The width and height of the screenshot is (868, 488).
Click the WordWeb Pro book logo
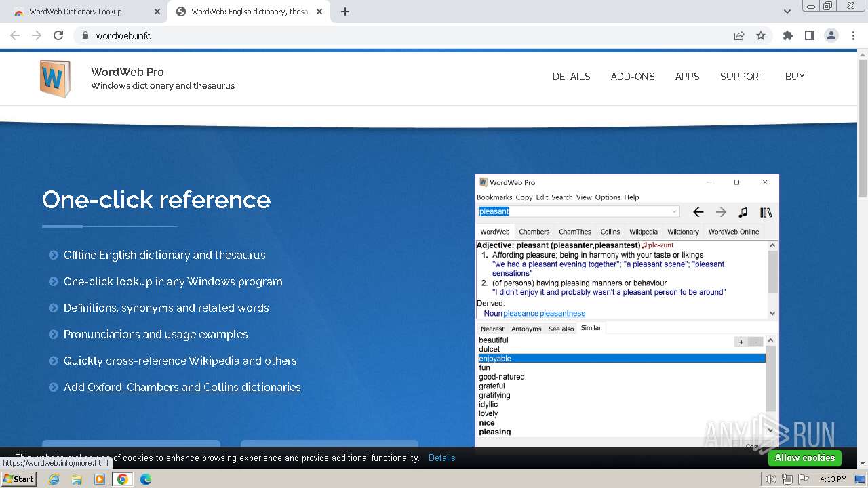[55, 79]
